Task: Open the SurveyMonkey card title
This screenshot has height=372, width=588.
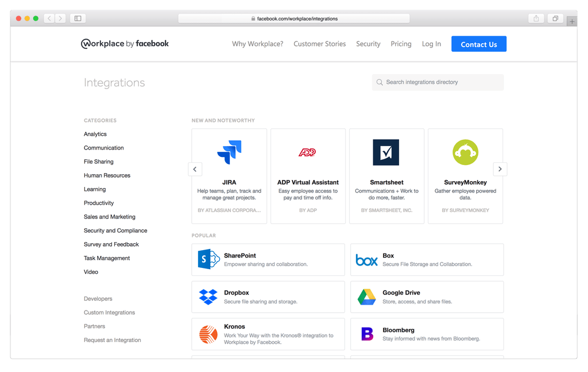Action: pos(465,182)
